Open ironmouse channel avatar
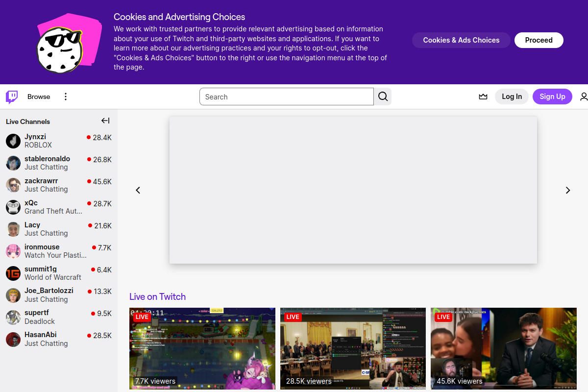Screen dimensions: 588x392 13,251
